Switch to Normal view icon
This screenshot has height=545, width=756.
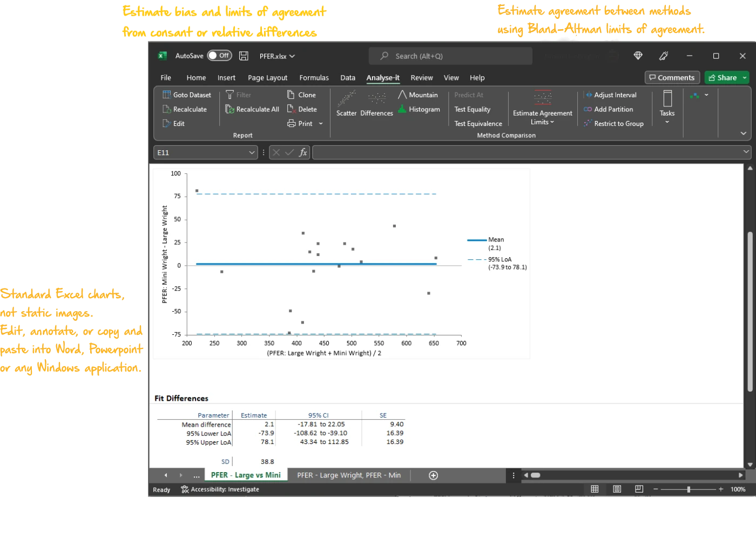pos(595,489)
